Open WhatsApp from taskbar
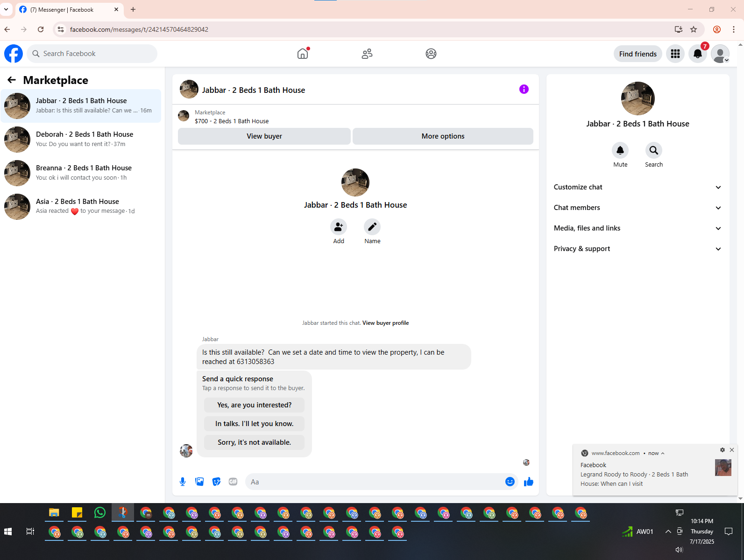 point(100,513)
